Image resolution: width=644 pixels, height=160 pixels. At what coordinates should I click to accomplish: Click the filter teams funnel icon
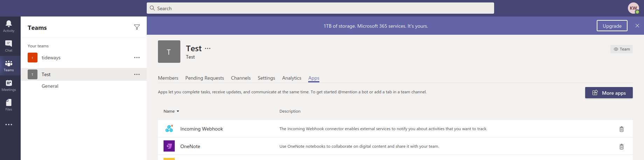point(137,27)
